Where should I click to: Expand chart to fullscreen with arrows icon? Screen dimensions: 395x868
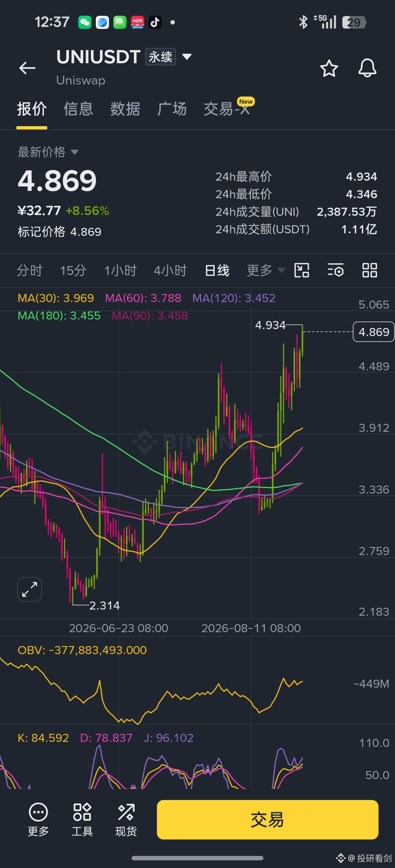[x=30, y=589]
